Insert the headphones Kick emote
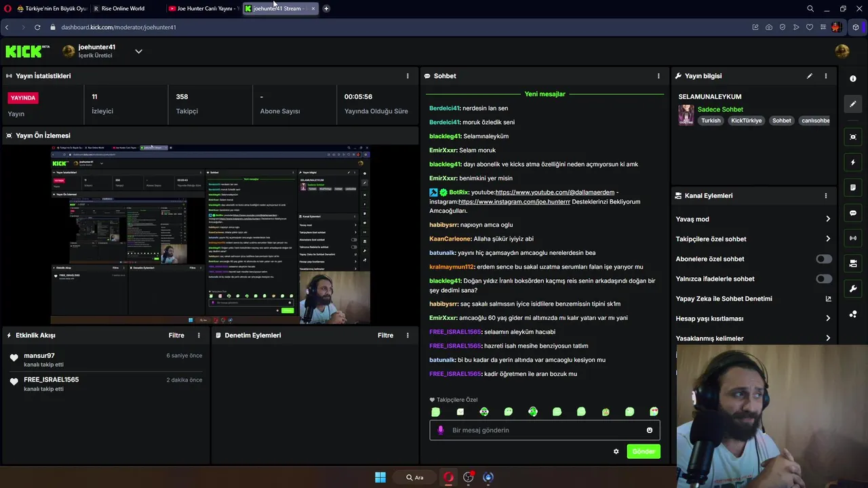Image resolution: width=868 pixels, height=488 pixels. tap(533, 411)
